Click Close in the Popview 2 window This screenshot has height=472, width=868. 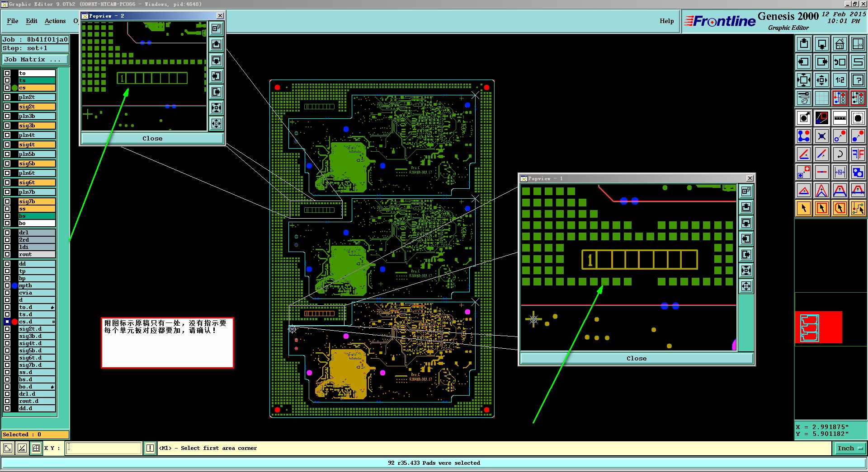(x=152, y=138)
